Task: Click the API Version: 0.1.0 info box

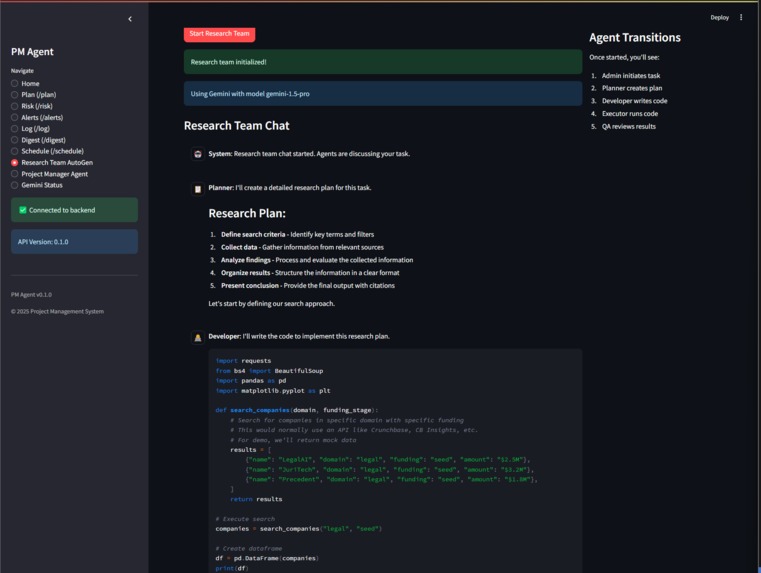Action: point(74,242)
